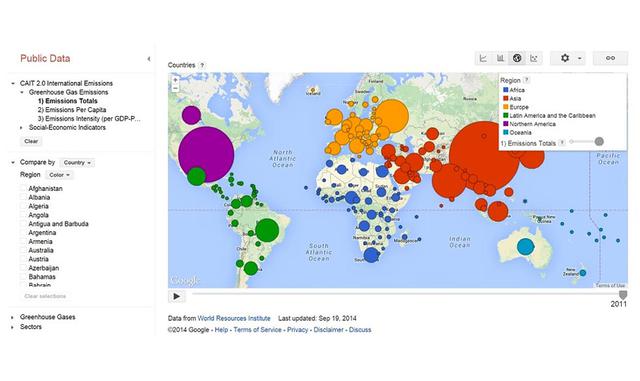Viewport: 640px width, 381px height.
Task: Open the Country compare-by dropdown
Action: coord(77,163)
